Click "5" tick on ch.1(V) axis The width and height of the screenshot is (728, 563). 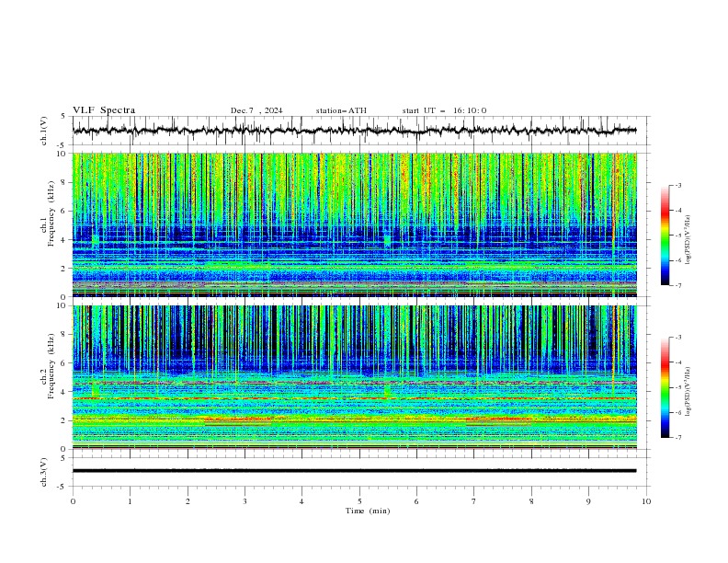[63, 117]
